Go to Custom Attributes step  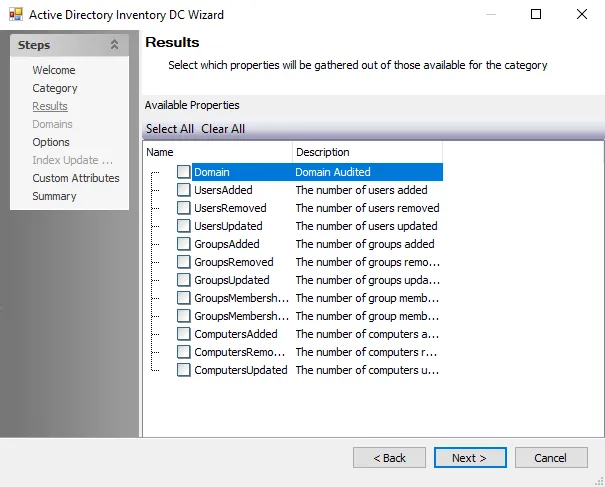[76, 178]
